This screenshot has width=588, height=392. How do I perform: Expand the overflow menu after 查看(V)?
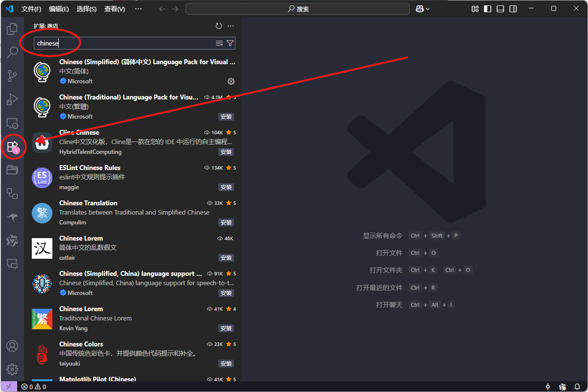coord(138,9)
